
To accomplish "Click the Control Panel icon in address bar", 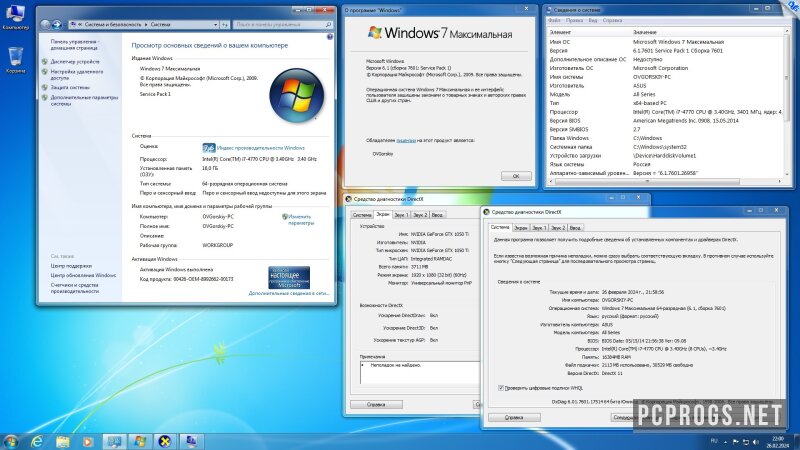I will point(73,24).
